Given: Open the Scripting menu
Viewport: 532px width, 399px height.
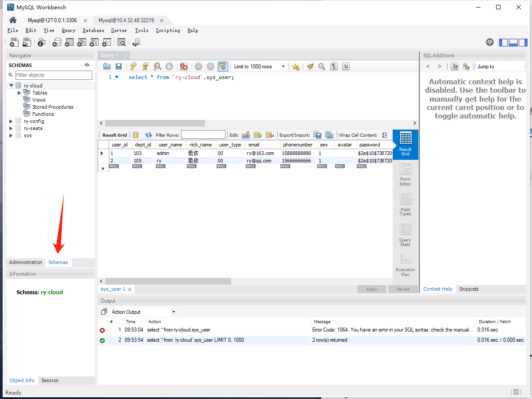Looking at the screenshot, I should 168,30.
